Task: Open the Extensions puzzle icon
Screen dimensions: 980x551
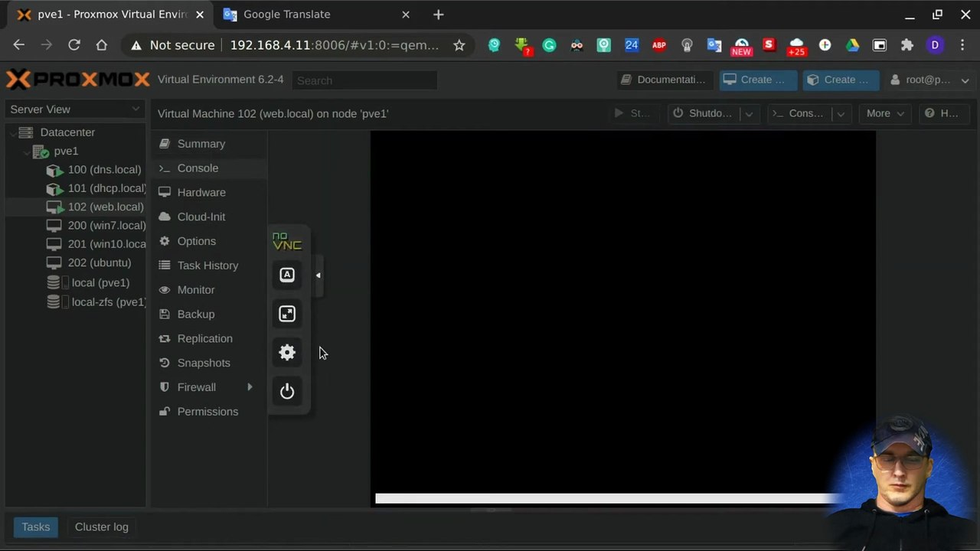Action: (x=907, y=45)
